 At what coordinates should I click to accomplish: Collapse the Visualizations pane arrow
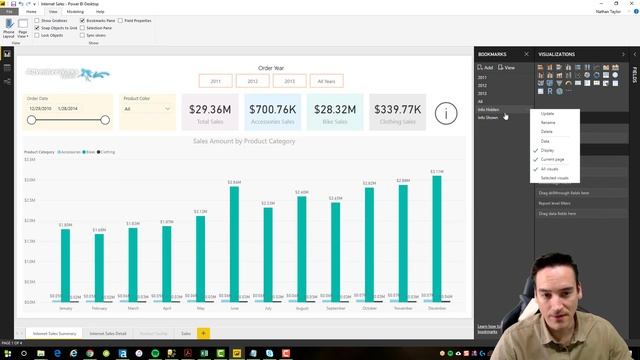pyautogui.click(x=623, y=54)
